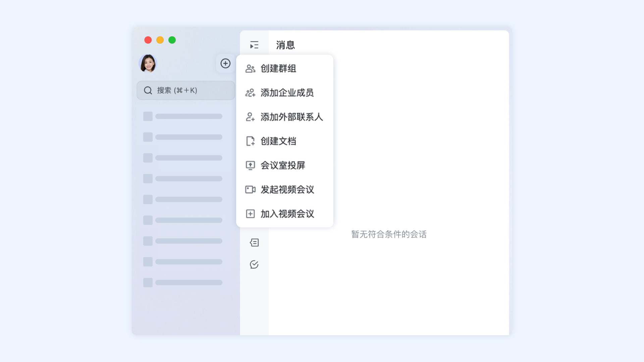Click the 消息 header title
Viewport: 644px width, 362px height.
tap(285, 45)
